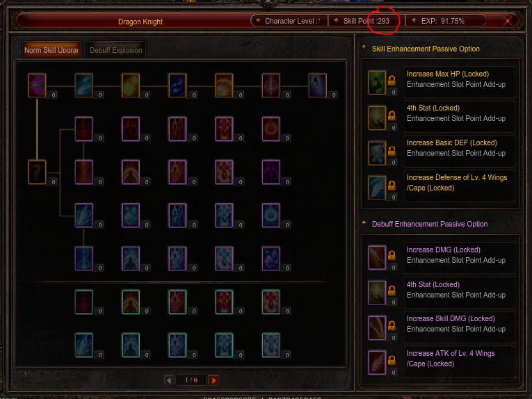Switch to Debuff Explosion tab
The image size is (532, 399).
pyautogui.click(x=116, y=50)
